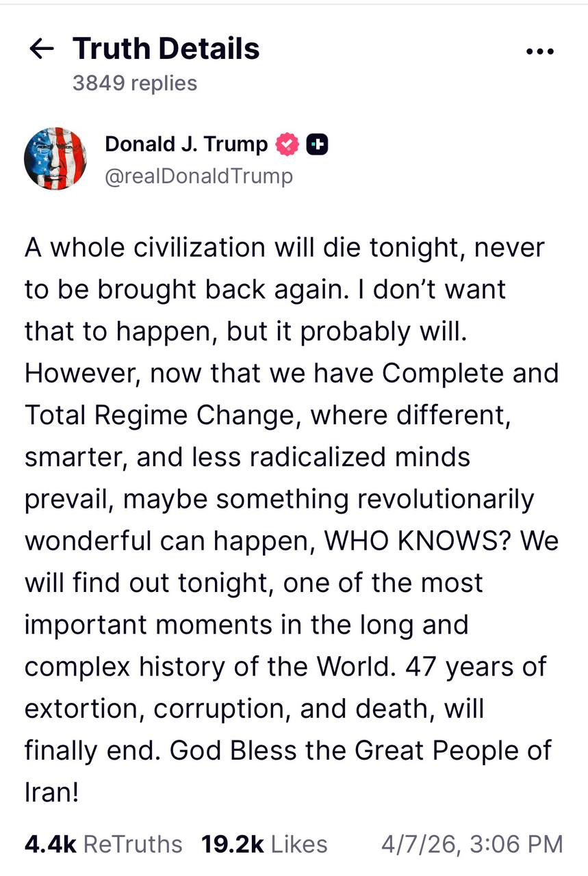Screen dimensions: 588x876
Task: Click the capitalized WHO KNOWS? phrase
Action: pyautogui.click(x=418, y=541)
